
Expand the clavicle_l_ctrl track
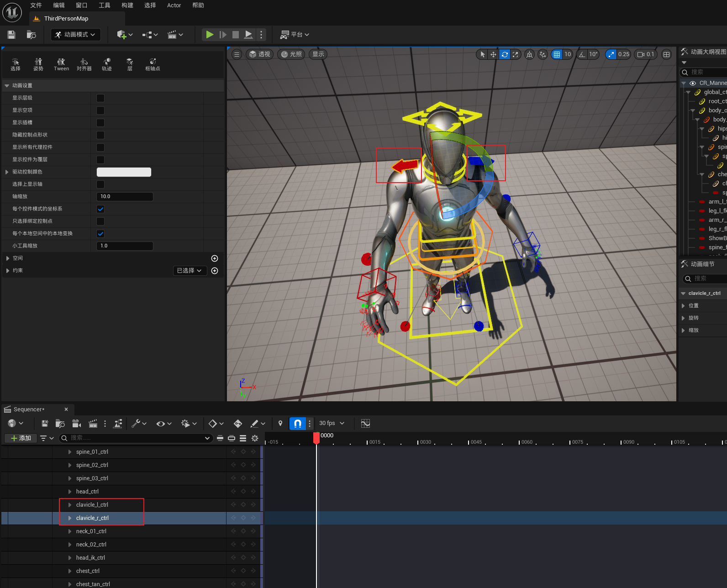pyautogui.click(x=70, y=505)
